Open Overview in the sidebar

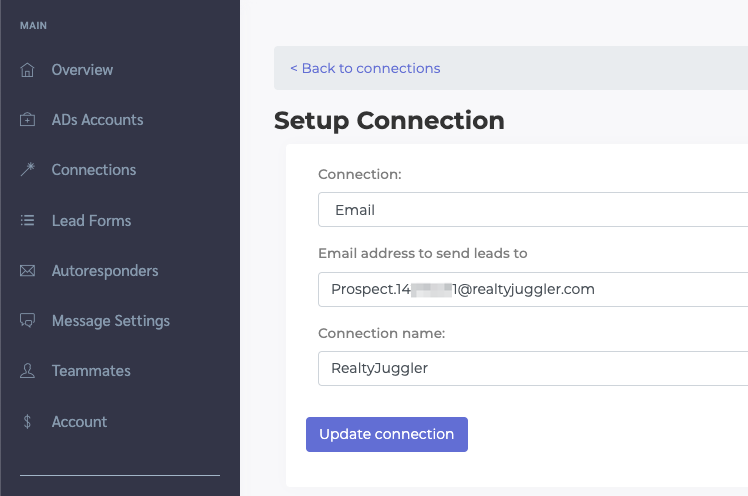point(82,70)
